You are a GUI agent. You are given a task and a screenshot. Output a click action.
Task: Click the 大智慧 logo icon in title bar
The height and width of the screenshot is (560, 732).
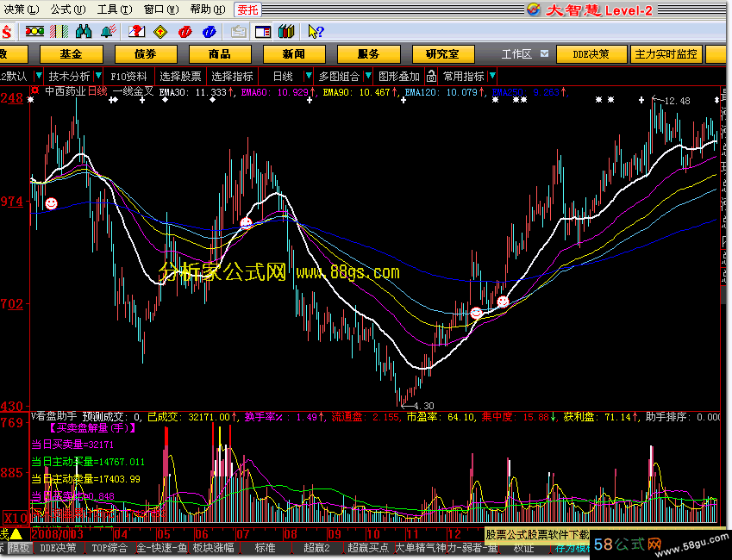tap(533, 9)
